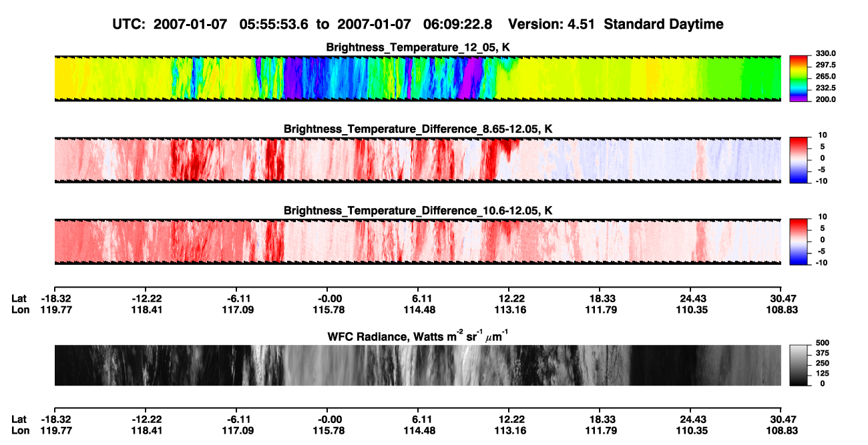Click the end time 06:09:22.8 in header

457,24
